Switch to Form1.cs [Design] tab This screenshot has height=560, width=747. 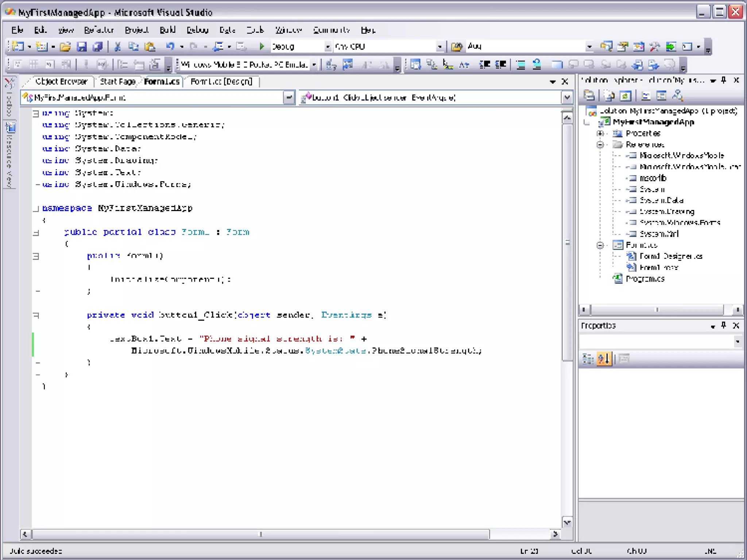221,81
